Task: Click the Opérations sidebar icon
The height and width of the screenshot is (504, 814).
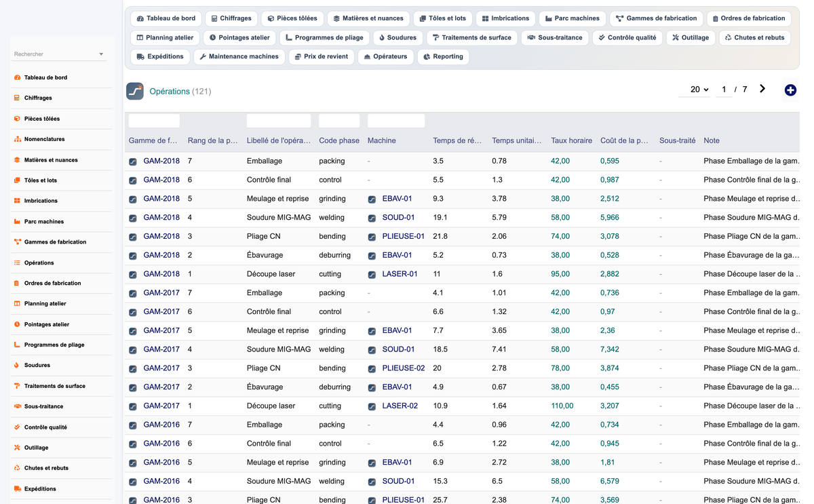Action: (17, 263)
